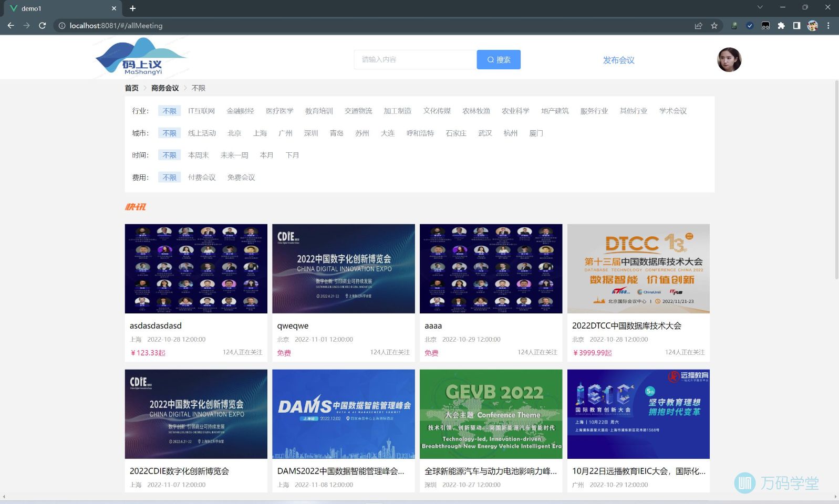This screenshot has width=839, height=504.
Task: Filter industry by 地产建筑
Action: point(555,111)
